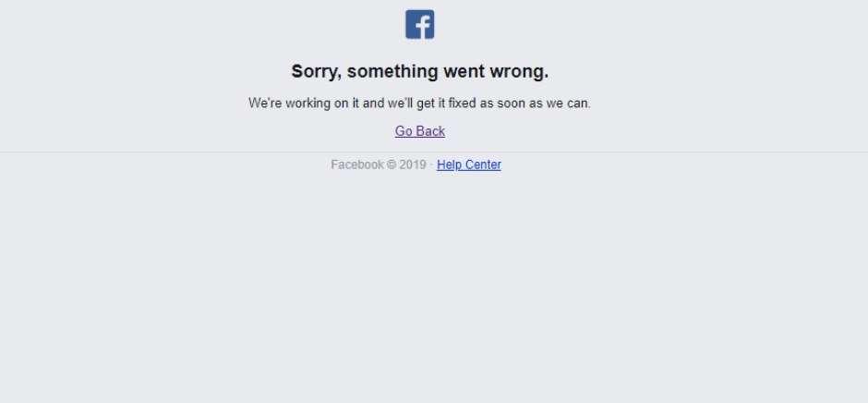Click the blue Facebook logo icon

pyautogui.click(x=419, y=24)
